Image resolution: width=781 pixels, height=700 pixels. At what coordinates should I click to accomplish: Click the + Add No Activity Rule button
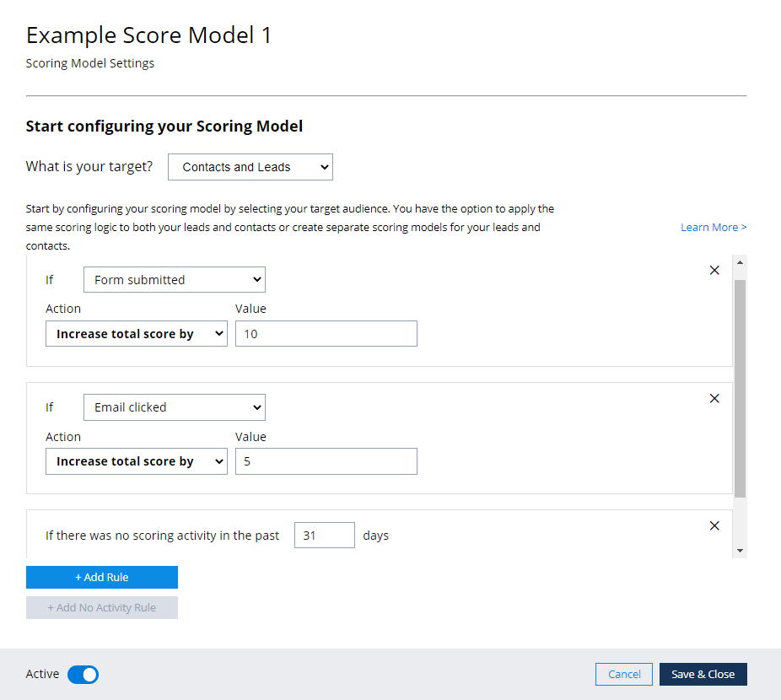(x=102, y=607)
